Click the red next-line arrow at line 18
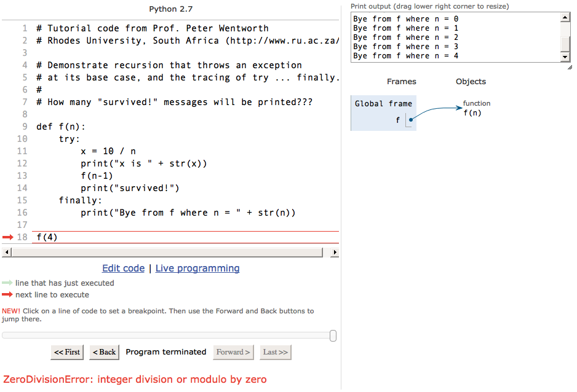577x392 pixels. pyautogui.click(x=8, y=237)
